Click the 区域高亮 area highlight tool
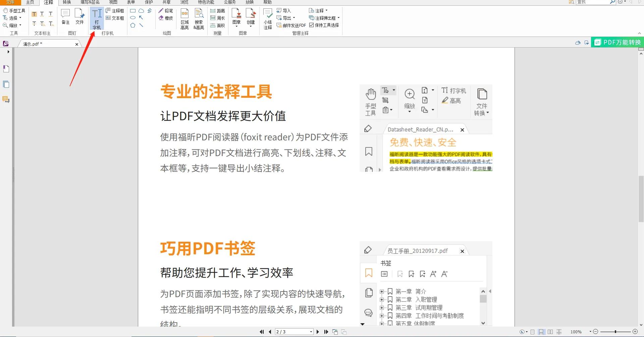The height and width of the screenshot is (337, 644). [184, 19]
